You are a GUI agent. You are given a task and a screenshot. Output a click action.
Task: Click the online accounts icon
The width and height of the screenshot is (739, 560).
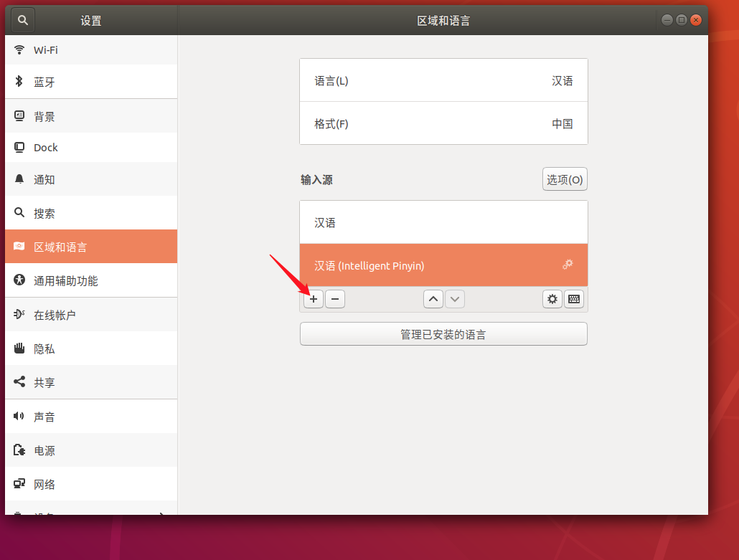point(19,314)
